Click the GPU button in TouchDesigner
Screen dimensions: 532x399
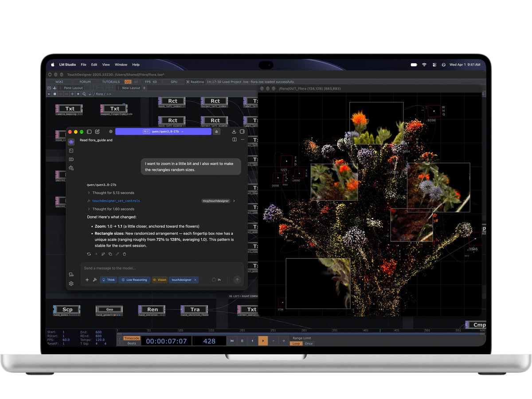click(174, 82)
